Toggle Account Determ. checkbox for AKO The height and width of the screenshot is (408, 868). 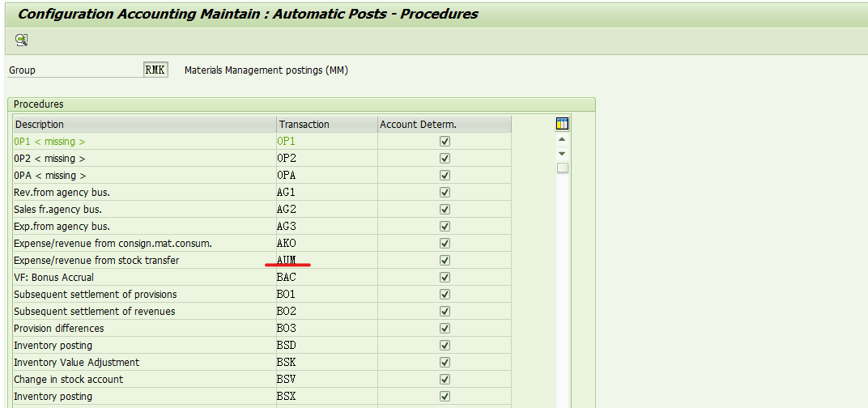click(x=445, y=244)
